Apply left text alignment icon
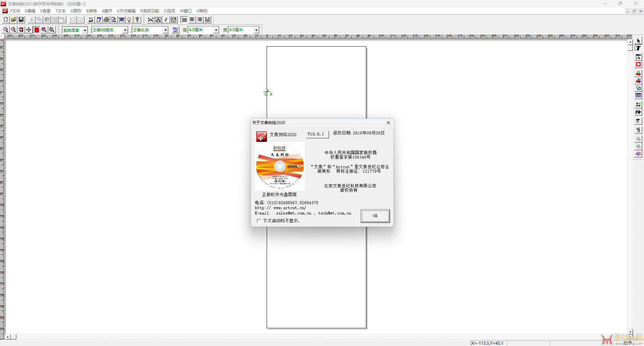This screenshot has width=644, height=346. (184, 20)
